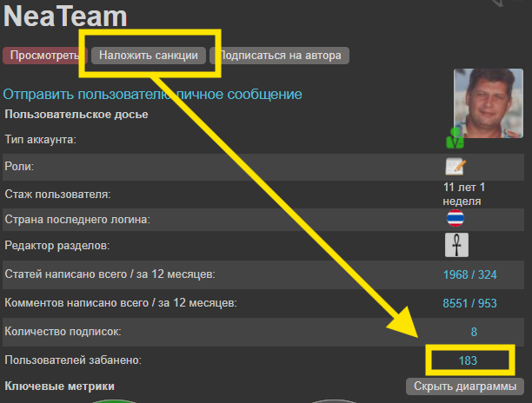Click the Пользовательское досье section header
Viewport: 532px width, 403px height.
(x=76, y=114)
